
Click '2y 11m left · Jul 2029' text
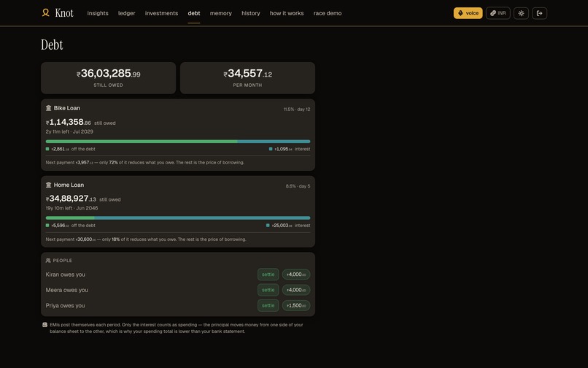click(69, 132)
